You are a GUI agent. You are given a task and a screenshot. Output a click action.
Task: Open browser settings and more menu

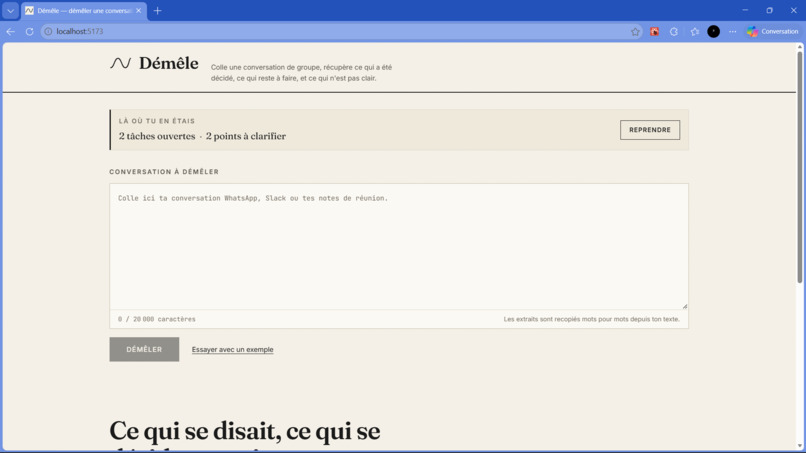pyautogui.click(x=732, y=31)
